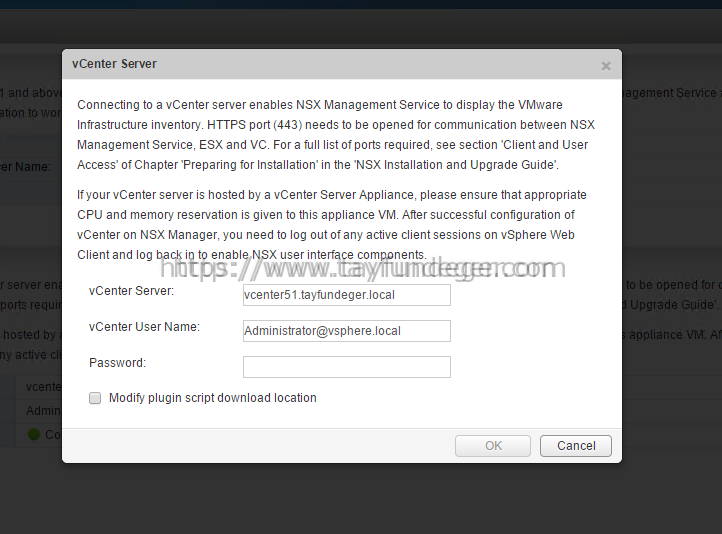Image resolution: width=722 pixels, height=534 pixels.
Task: Cancel the vCenter Server dialog
Action: [576, 446]
